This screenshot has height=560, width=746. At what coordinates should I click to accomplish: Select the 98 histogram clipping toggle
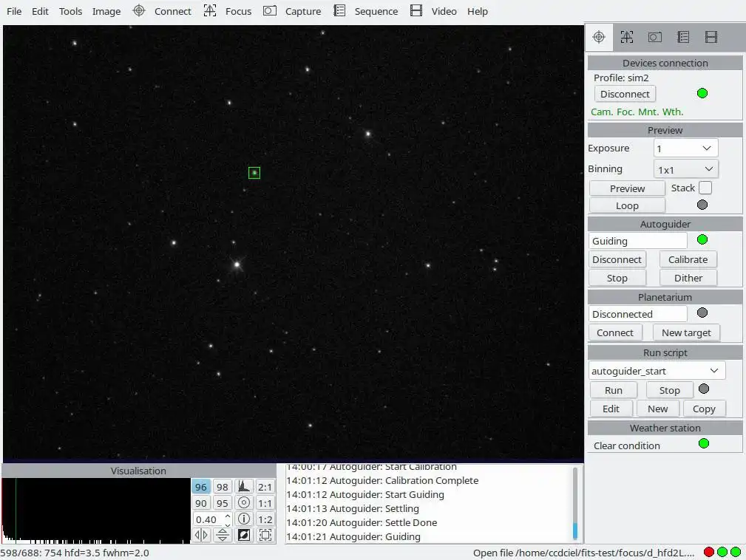pos(223,487)
